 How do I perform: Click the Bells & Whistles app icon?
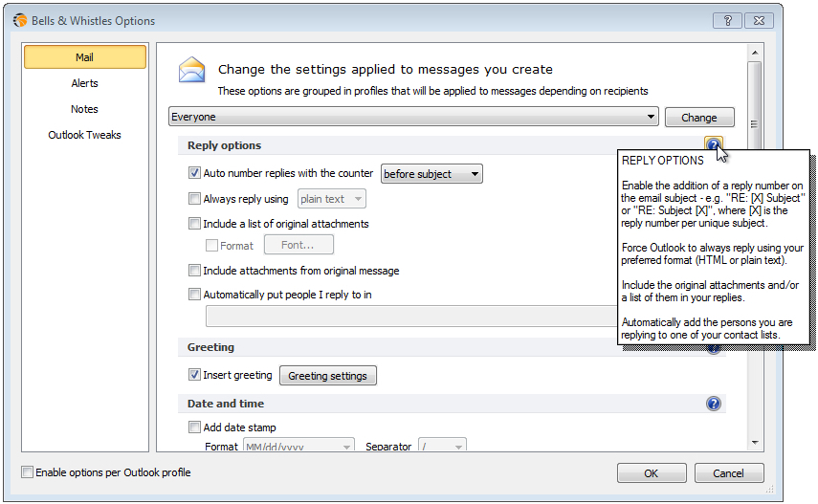tap(20, 20)
